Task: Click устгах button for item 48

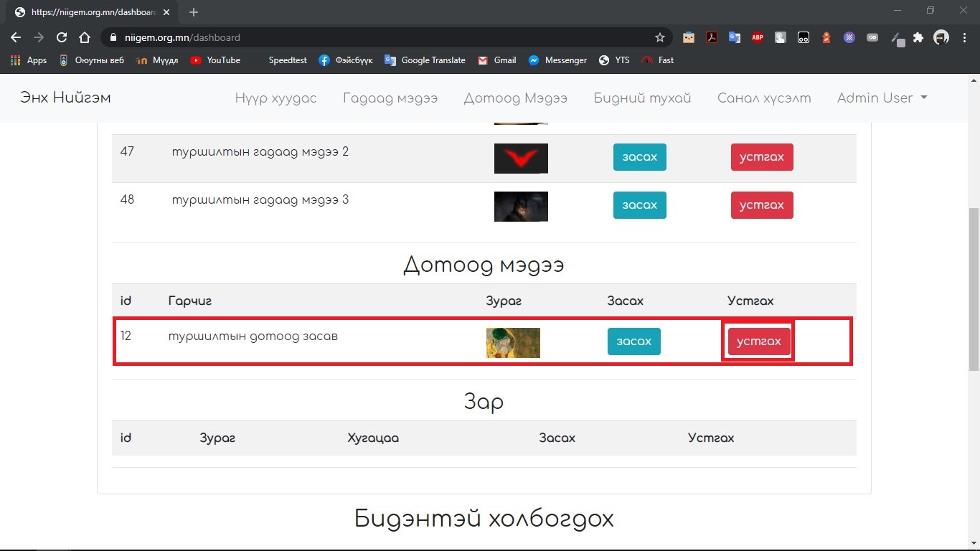Action: (x=761, y=205)
